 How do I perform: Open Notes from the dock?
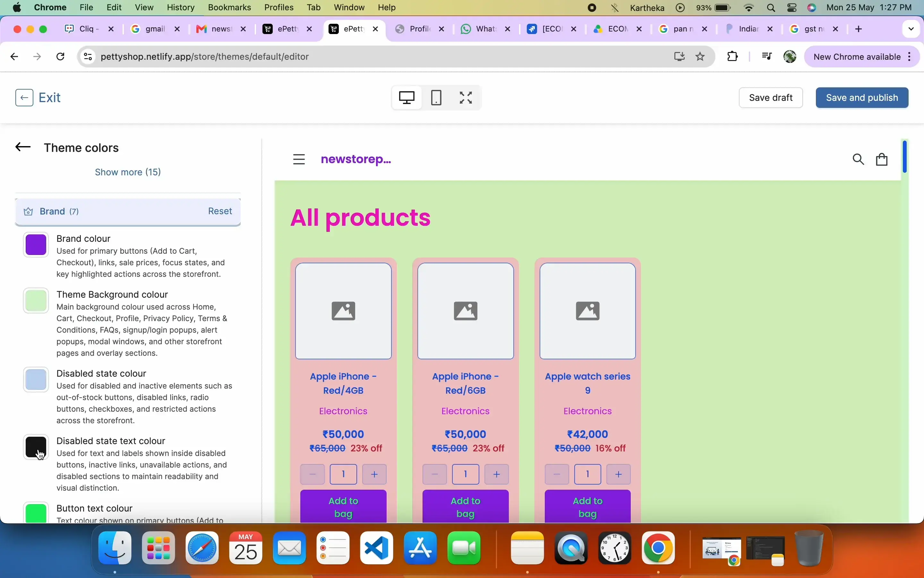(528, 548)
